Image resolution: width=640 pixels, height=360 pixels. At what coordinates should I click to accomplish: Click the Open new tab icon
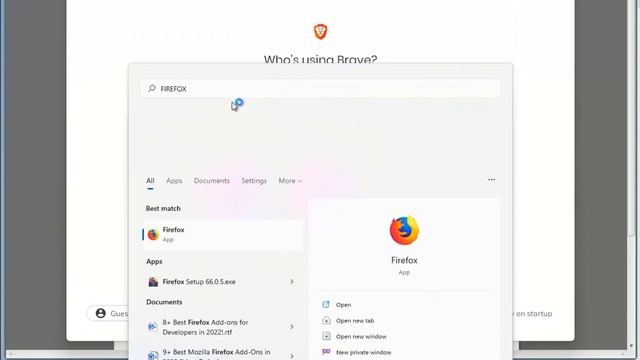pyautogui.click(x=326, y=320)
